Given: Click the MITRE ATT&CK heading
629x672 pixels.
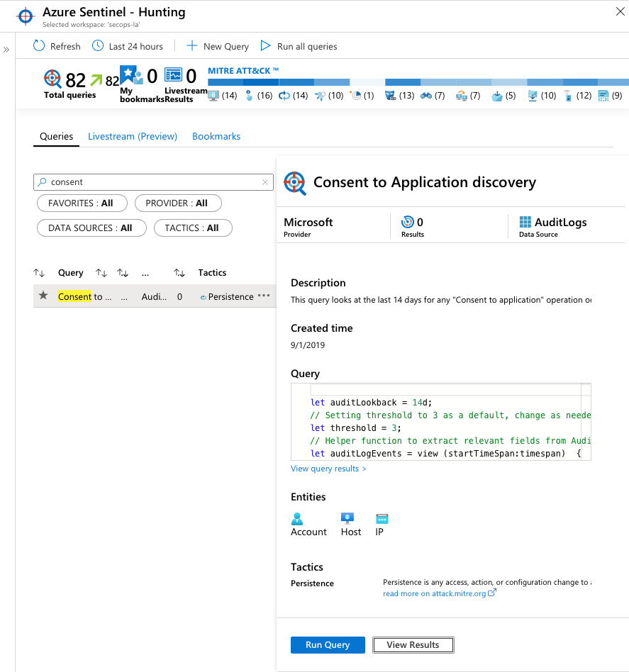Looking at the screenshot, I should coord(243,71).
